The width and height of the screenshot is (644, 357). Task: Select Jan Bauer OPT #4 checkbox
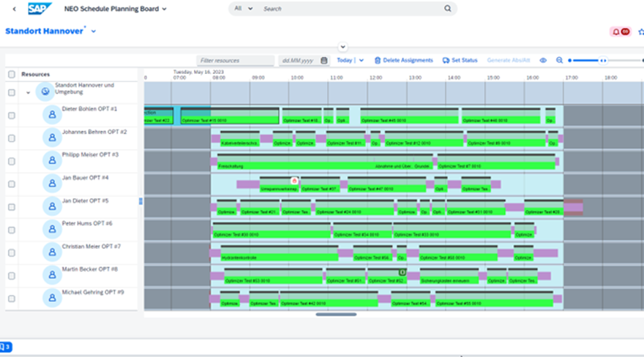pyautogui.click(x=12, y=184)
